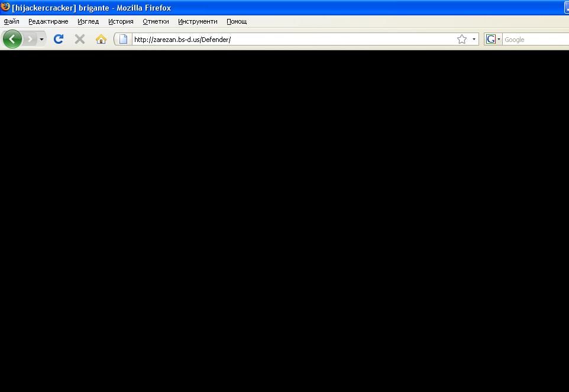Expand the address bar URL history dropdown

point(474,40)
